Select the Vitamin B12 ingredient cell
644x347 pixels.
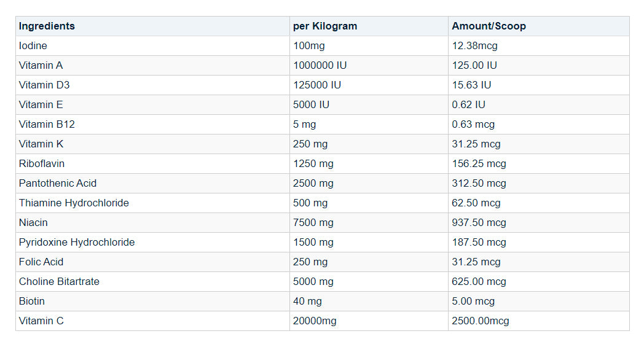click(x=47, y=125)
